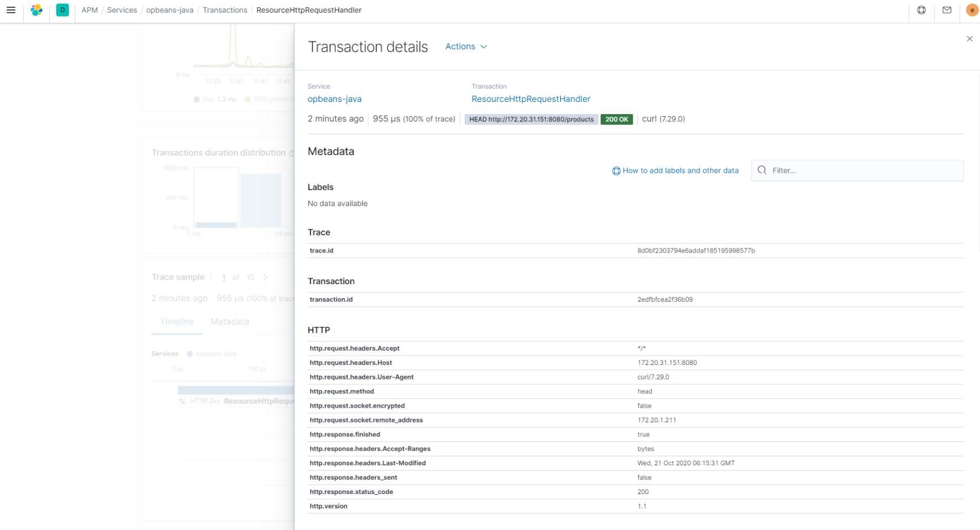Viewport: 980px width, 530px height.
Task: Close the Transaction details flyout
Action: tap(969, 39)
